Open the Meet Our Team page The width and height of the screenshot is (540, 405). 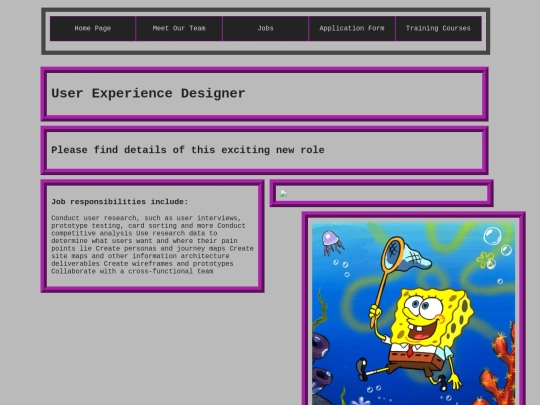[179, 29]
